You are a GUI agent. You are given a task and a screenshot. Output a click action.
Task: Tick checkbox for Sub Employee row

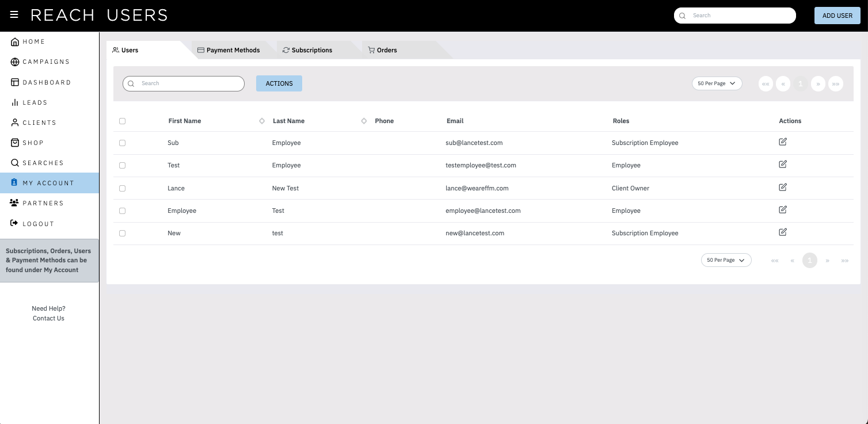[x=122, y=143]
